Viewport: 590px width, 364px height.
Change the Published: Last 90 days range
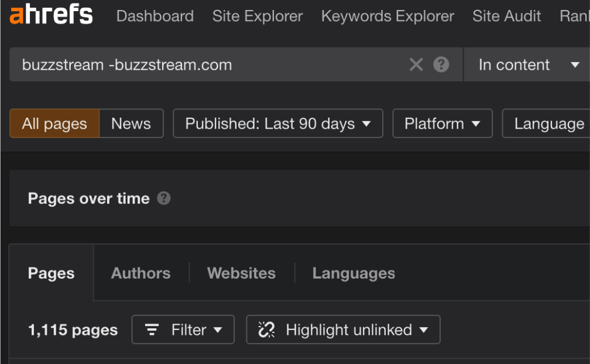point(277,123)
